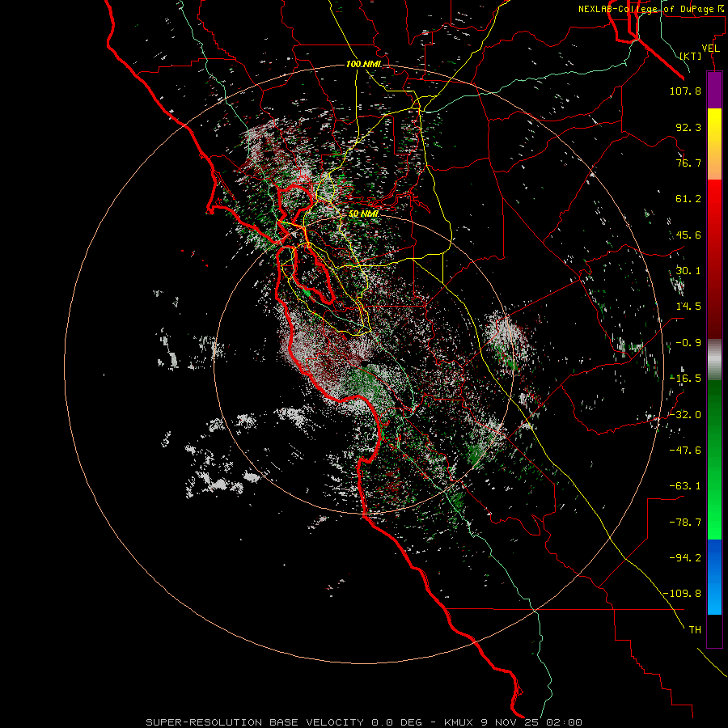Click the 45.6 velocity scale value
The height and width of the screenshot is (728, 728).
click(x=688, y=235)
